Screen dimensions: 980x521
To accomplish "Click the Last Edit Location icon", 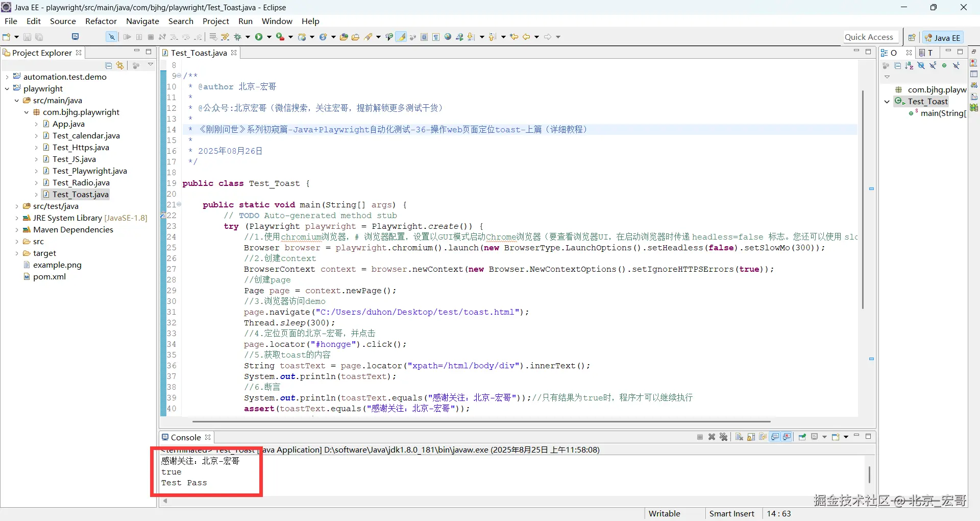I will click(x=514, y=37).
